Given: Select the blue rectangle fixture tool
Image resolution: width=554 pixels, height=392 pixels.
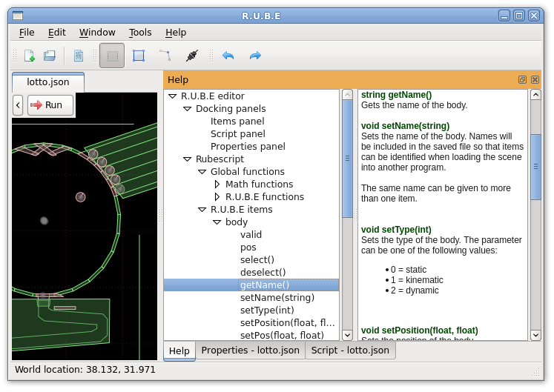Looking at the screenshot, I should click(x=139, y=56).
